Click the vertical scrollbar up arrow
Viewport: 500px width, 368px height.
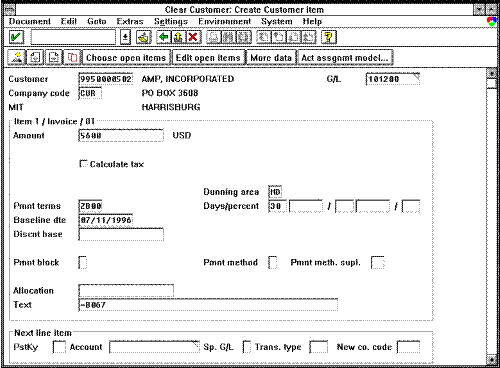[x=492, y=73]
